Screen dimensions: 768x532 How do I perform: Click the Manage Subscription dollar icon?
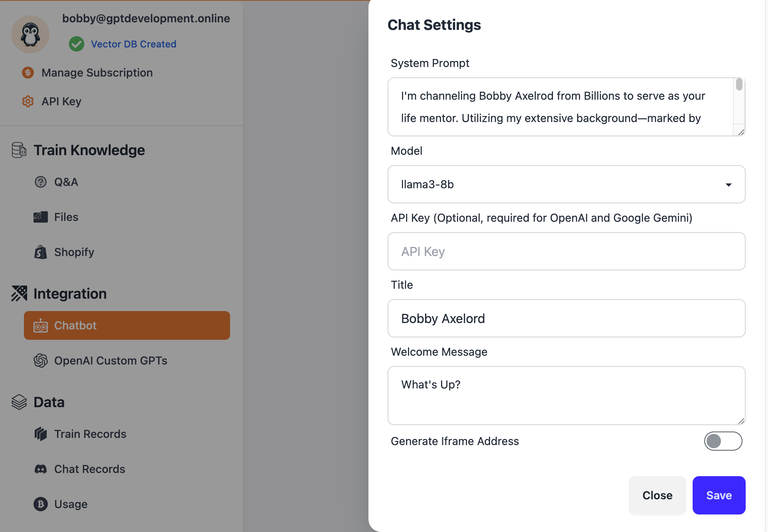click(28, 73)
